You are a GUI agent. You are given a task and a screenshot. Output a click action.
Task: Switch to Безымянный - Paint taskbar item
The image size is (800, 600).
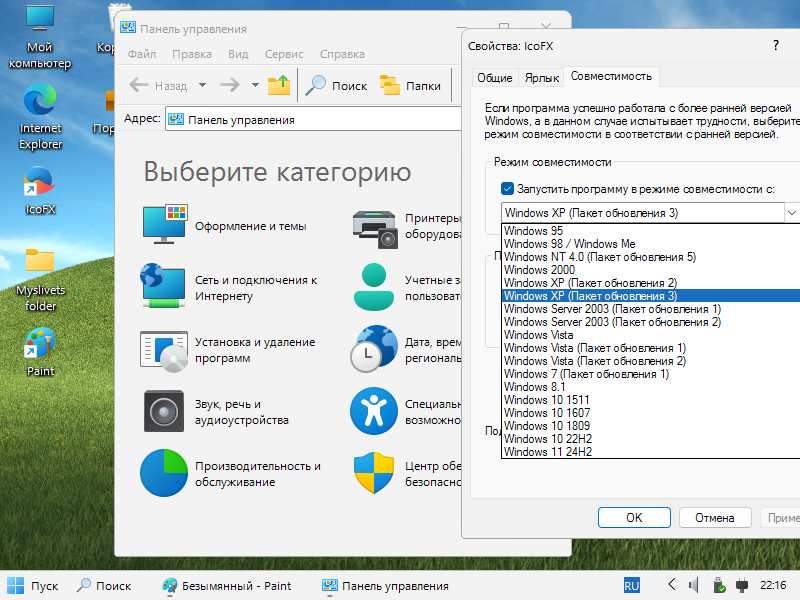[227, 586]
